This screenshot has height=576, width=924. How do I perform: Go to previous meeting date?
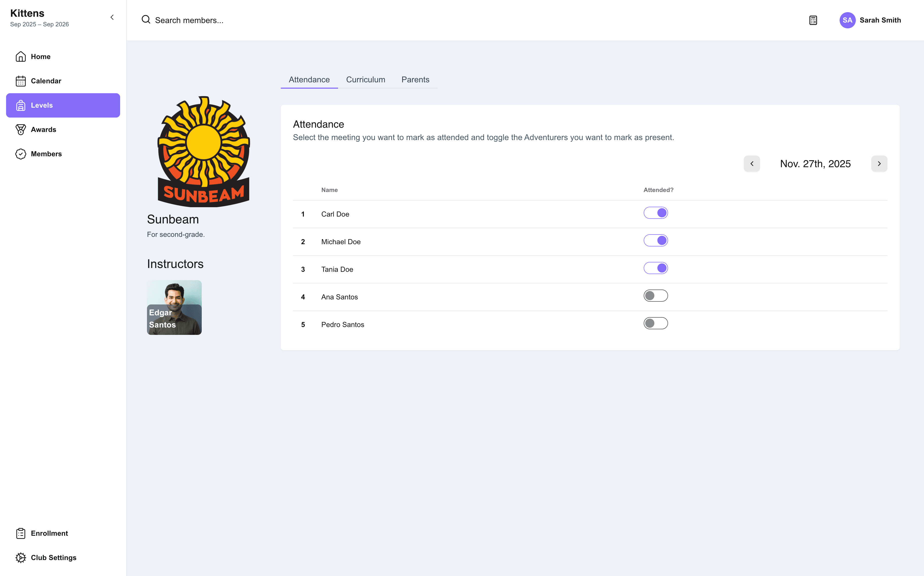pyautogui.click(x=752, y=164)
